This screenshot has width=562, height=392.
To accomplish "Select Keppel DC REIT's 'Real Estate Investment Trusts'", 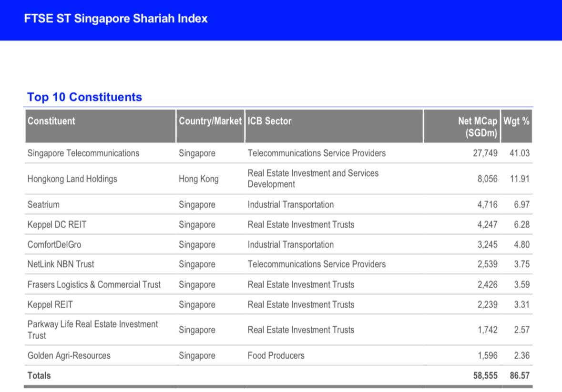I will (x=301, y=224).
